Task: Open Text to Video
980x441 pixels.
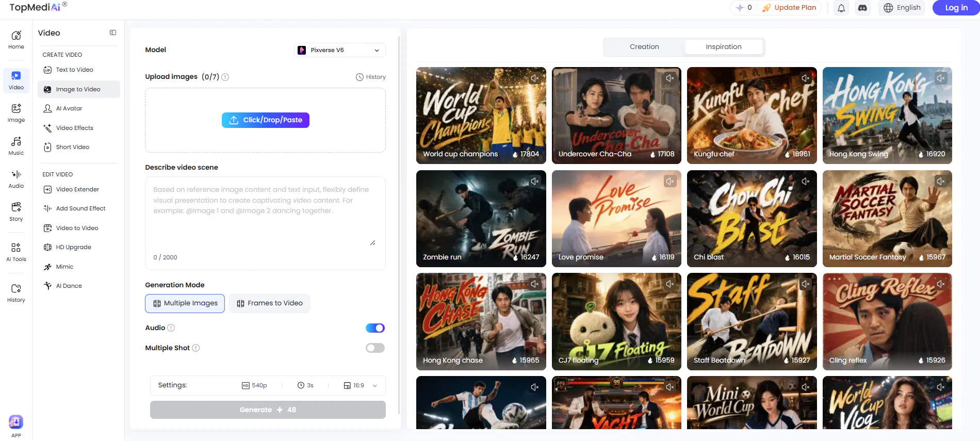Action: [78, 70]
